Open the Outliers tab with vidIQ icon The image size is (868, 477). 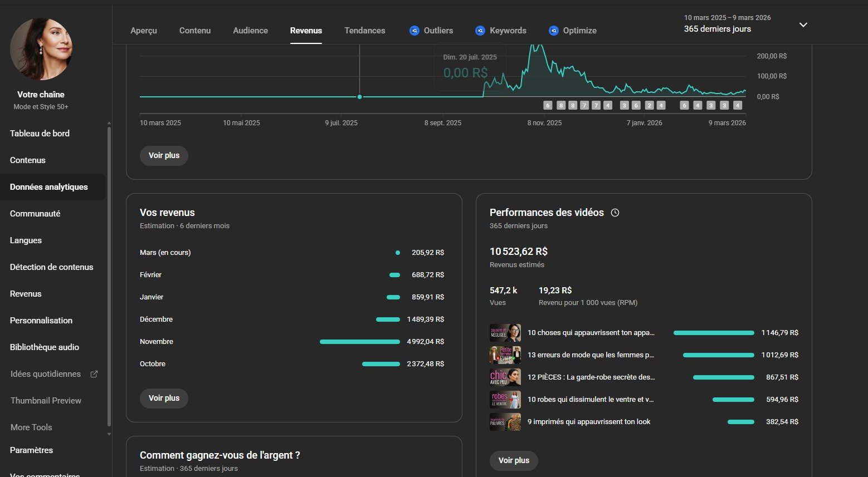click(x=431, y=31)
